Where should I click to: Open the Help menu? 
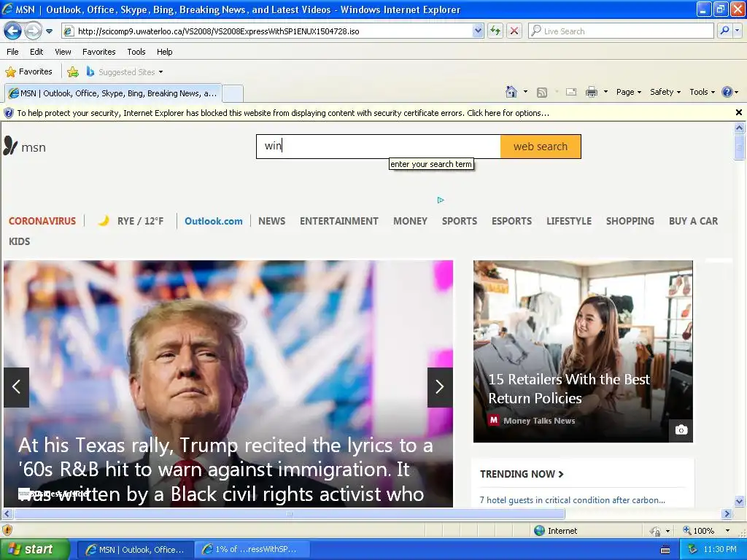point(164,52)
